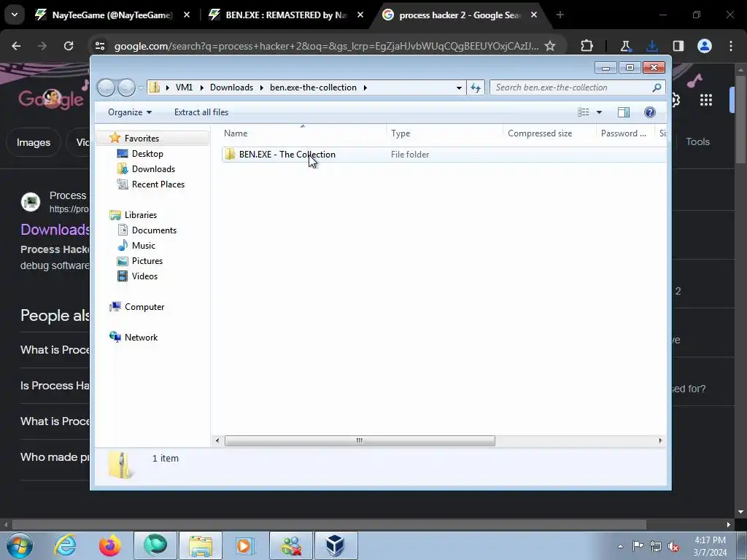
Task: Open Internet Explorer from the taskbar
Action: (x=65, y=545)
